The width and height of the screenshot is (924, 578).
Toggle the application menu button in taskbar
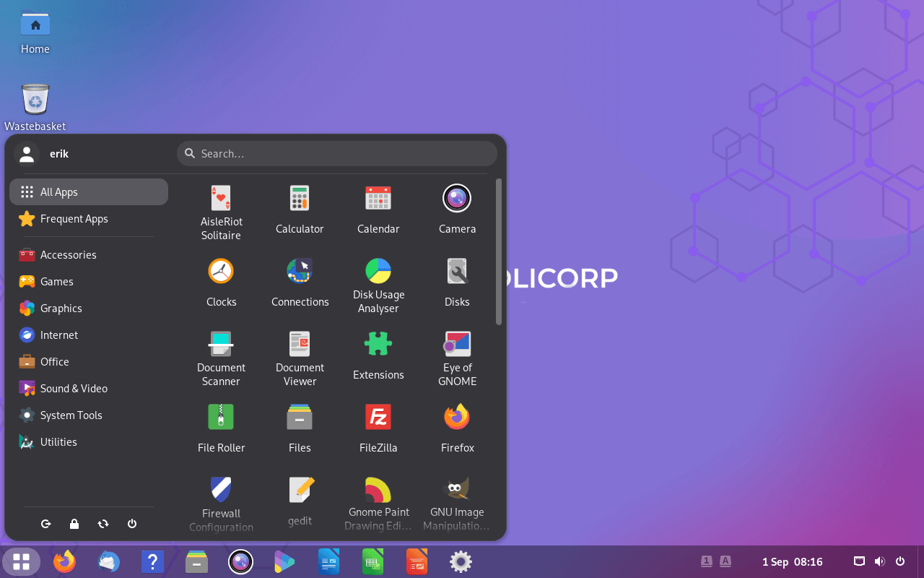pyautogui.click(x=21, y=561)
